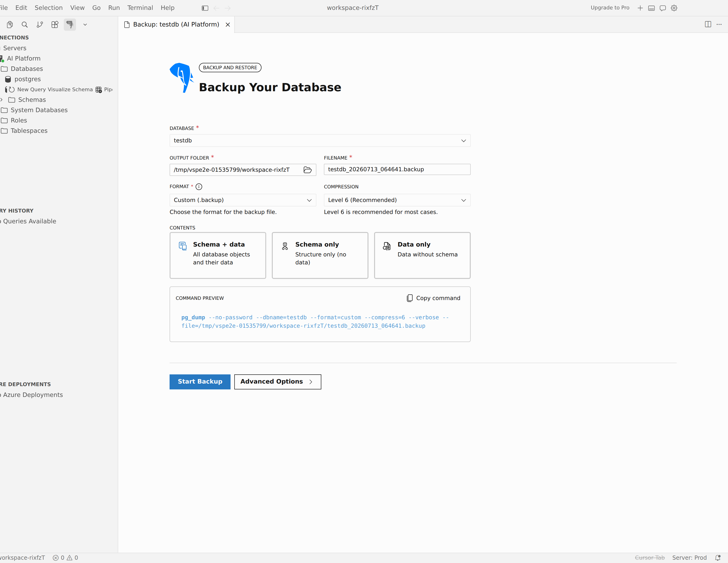Screen dimensions: 728x563
Task: Open the chat bubble icon
Action: (x=663, y=8)
